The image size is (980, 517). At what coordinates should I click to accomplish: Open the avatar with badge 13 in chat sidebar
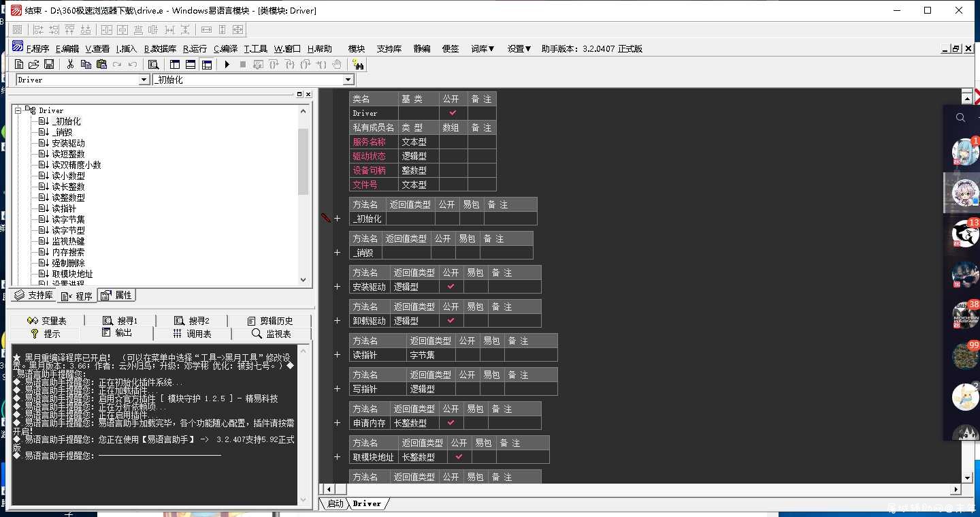pyautogui.click(x=964, y=234)
